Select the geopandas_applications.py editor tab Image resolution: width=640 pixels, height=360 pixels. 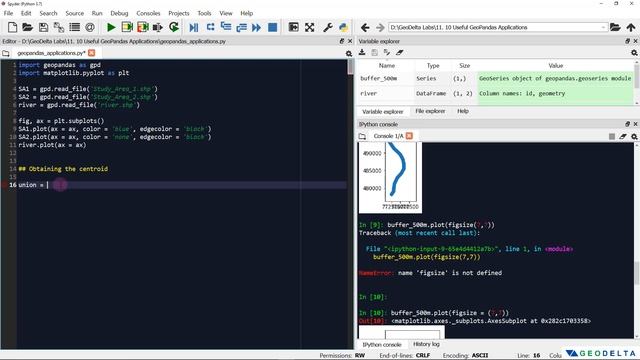click(x=51, y=53)
